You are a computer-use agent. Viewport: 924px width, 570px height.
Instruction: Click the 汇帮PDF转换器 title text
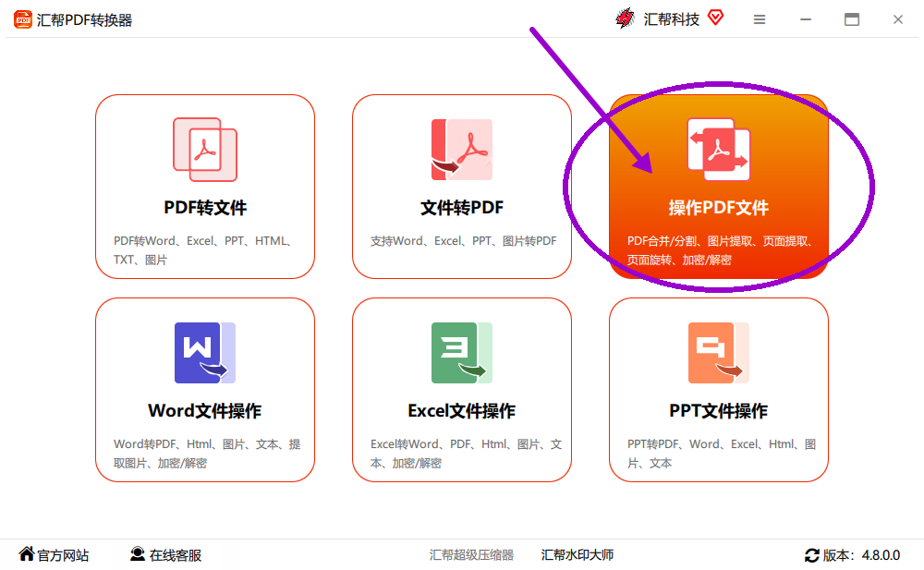[84, 20]
